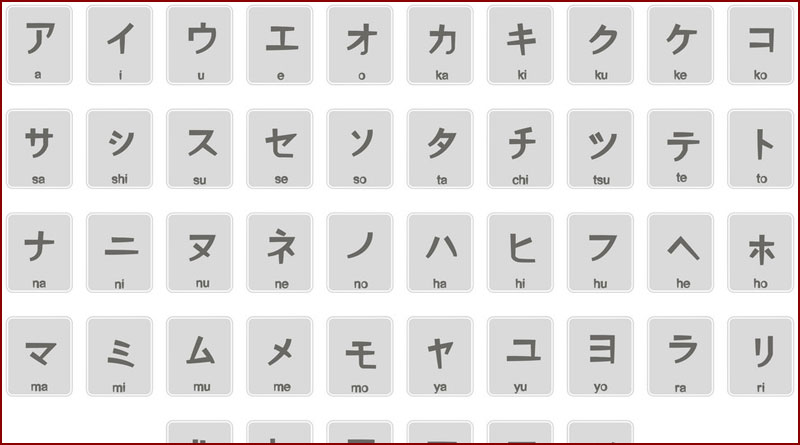
Task: Click the 'to' katakana tile
Action: pos(760,149)
